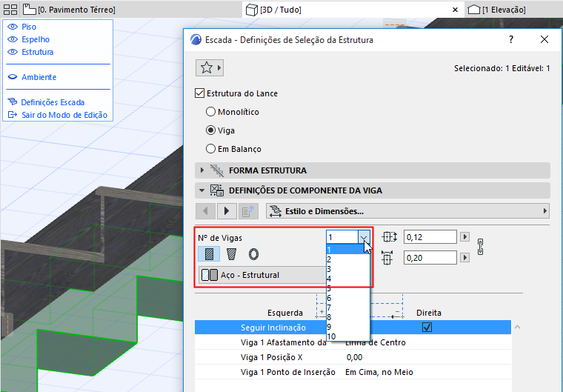Open arrow menu beside 0,20 field

pyautogui.click(x=465, y=258)
